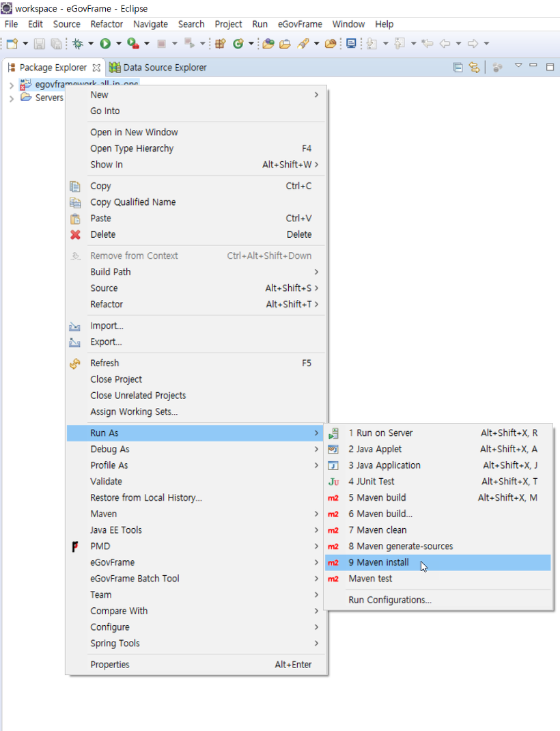The height and width of the screenshot is (731, 560).
Task: Click the Last Edit Location icon
Action: [x=427, y=44]
